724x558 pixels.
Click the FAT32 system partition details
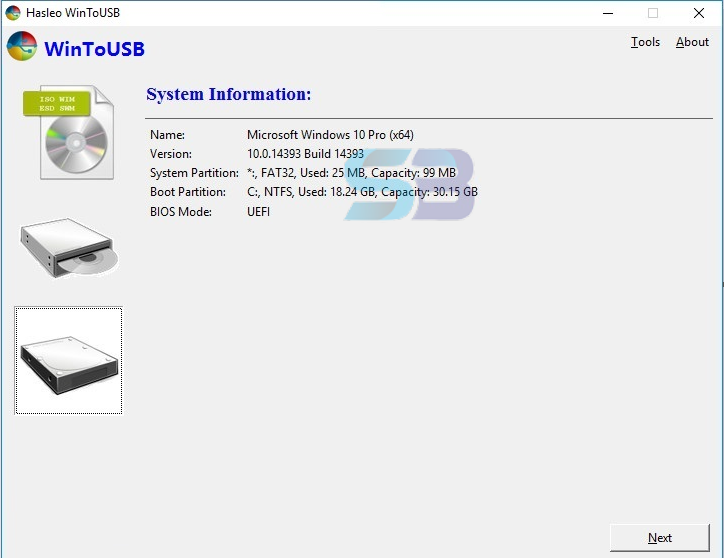[x=351, y=173]
